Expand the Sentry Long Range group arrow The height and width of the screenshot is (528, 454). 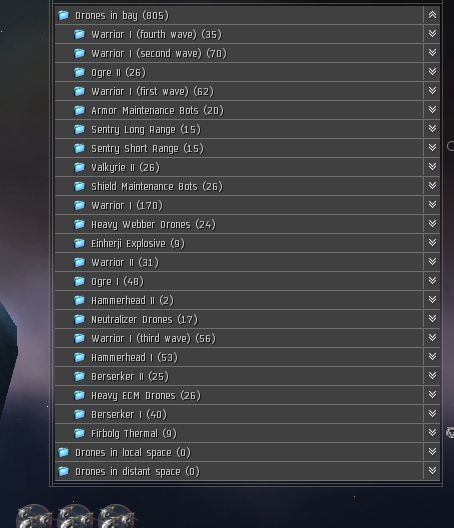point(432,129)
